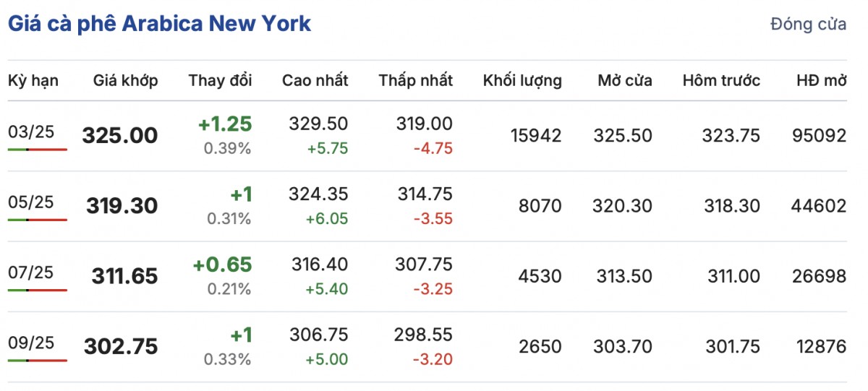The width and height of the screenshot is (868, 391).
Task: Click the 'Mở cửa' column header
Action: pos(624,80)
